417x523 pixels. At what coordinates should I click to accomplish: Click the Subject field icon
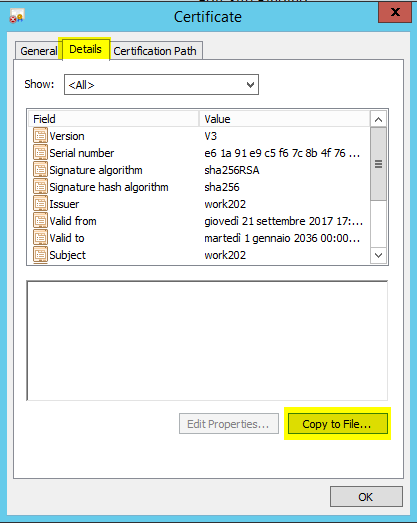click(x=40, y=255)
